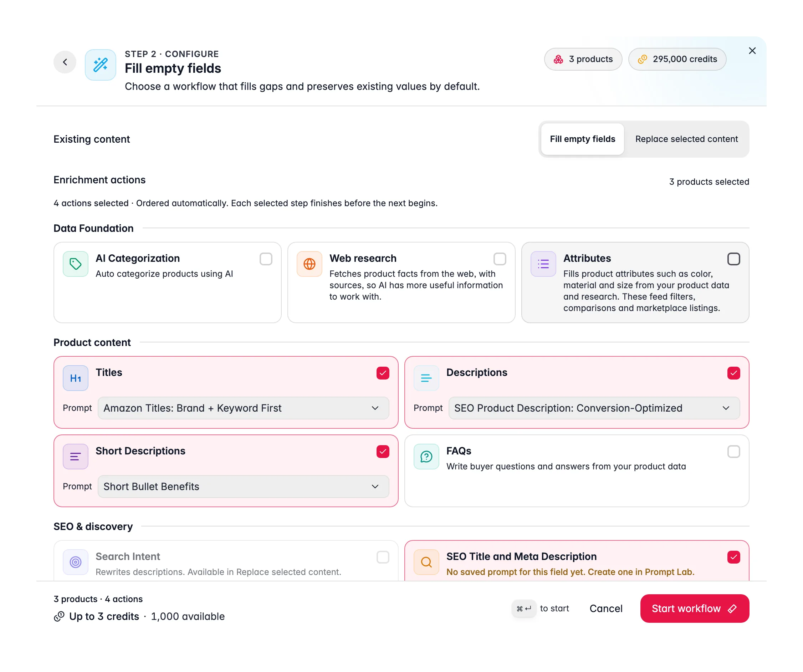
Task: Tick the Attributes checkbox
Action: (733, 259)
